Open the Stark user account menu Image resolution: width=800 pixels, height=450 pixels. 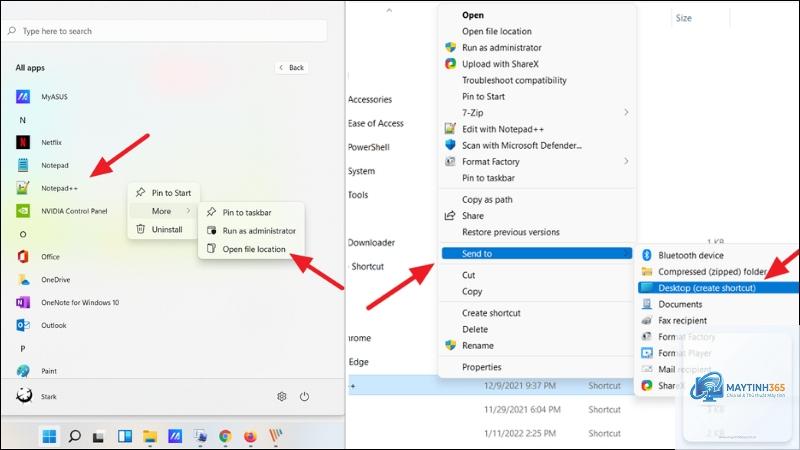point(37,396)
